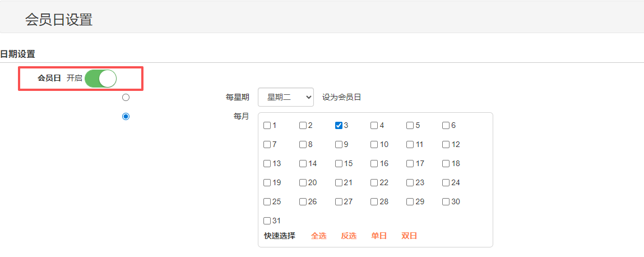Open the 星期二 weekday dropdown
The width and height of the screenshot is (644, 257).
(x=285, y=97)
